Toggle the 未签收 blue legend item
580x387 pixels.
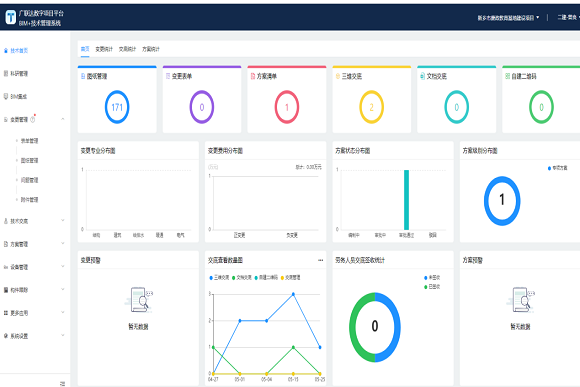(x=432, y=277)
